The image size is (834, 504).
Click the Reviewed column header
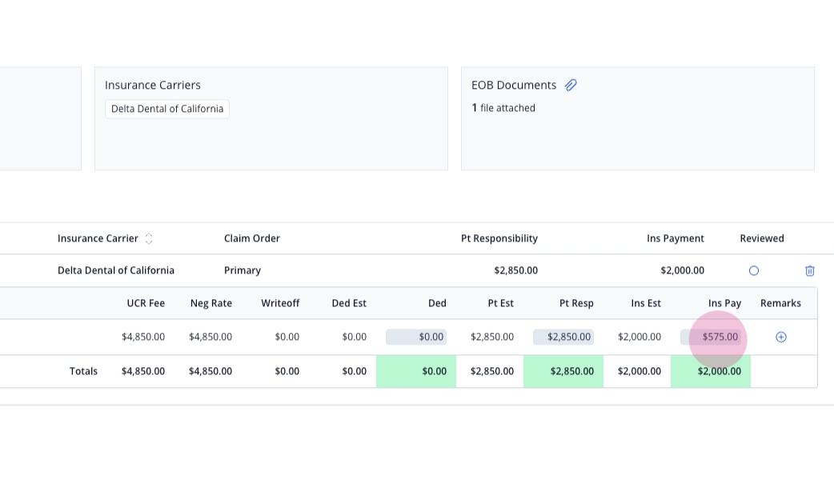click(762, 238)
